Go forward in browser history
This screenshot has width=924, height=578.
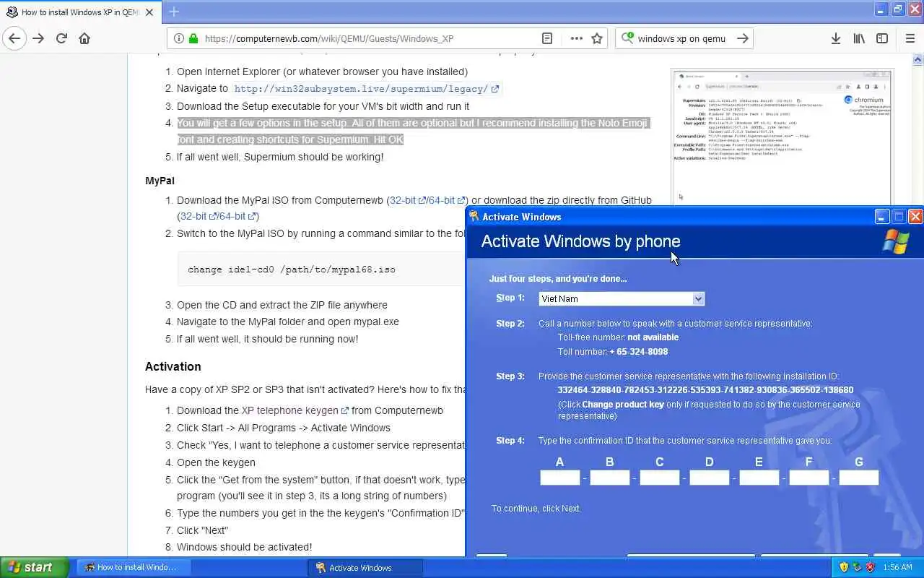[x=38, y=38]
